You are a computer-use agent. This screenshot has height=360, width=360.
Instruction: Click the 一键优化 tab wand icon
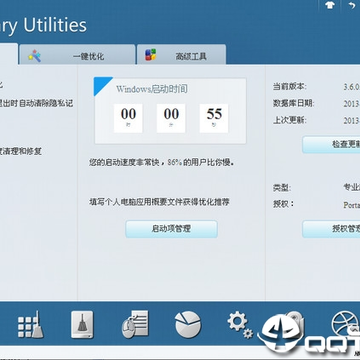(34, 55)
